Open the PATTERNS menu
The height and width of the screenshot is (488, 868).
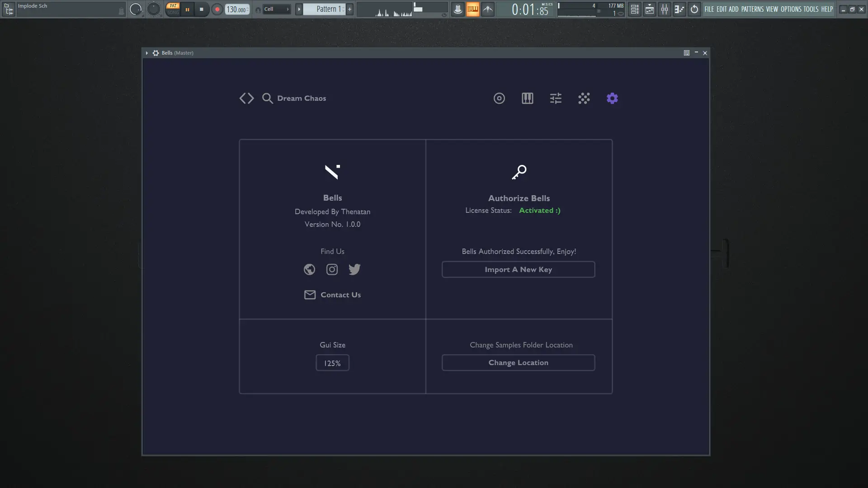click(x=752, y=9)
